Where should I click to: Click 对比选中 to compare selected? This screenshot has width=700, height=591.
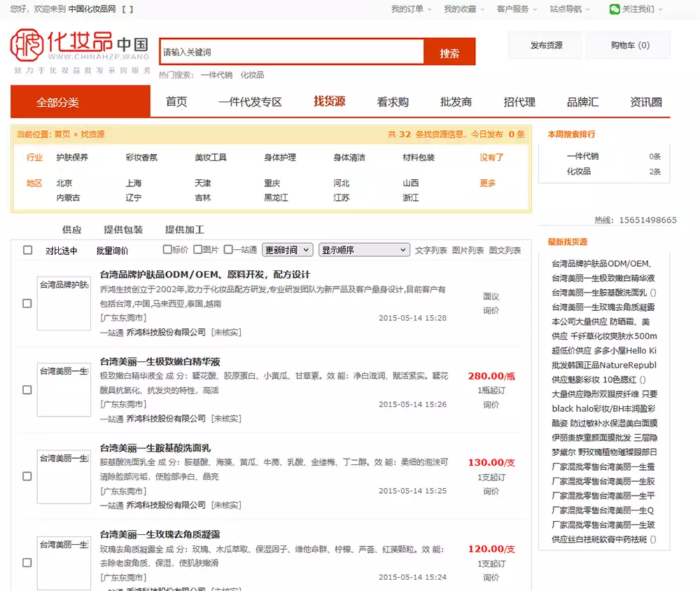tap(61, 251)
